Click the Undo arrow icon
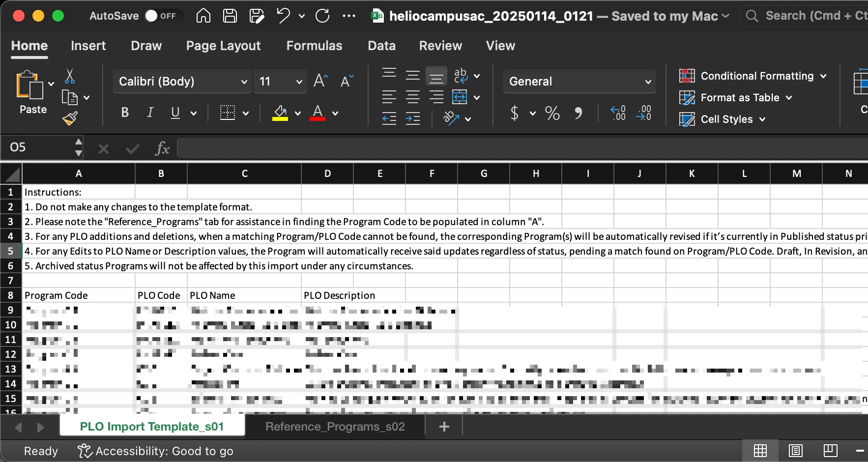Screen dimensions: 868x462 click(283, 16)
